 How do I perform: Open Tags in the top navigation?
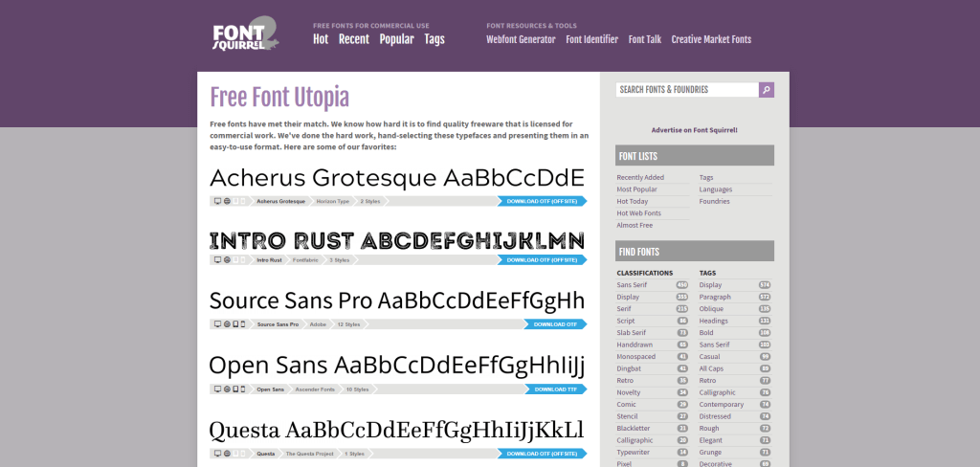(434, 39)
